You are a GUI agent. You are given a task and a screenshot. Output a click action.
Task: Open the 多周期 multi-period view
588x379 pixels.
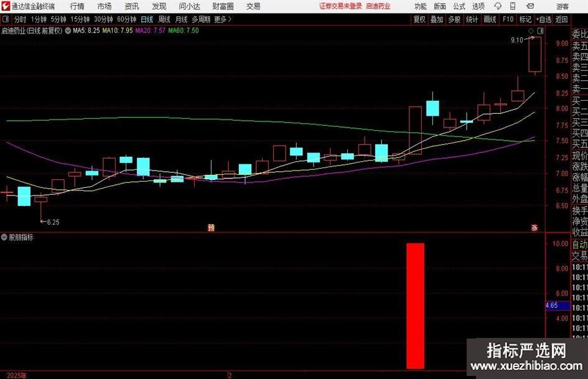coord(201,19)
